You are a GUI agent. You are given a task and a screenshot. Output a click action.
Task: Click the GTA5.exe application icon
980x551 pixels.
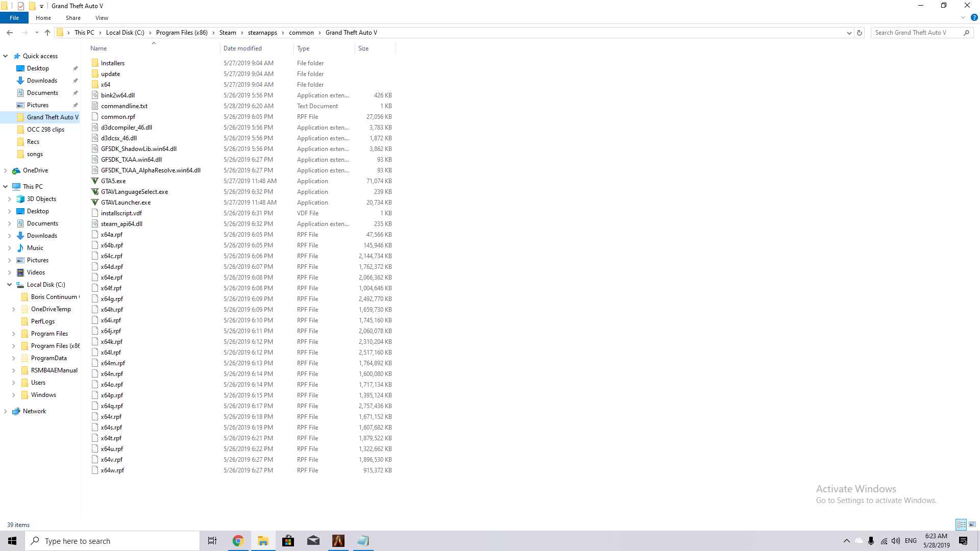(95, 181)
